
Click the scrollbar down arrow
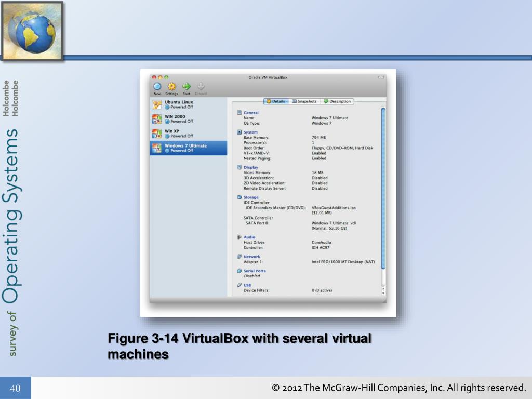384,293
